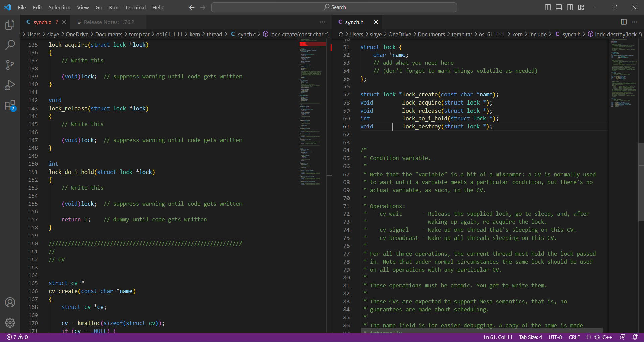Click the synch.h minimap code overview
Screen dimensions: 644x342
click(x=624, y=73)
